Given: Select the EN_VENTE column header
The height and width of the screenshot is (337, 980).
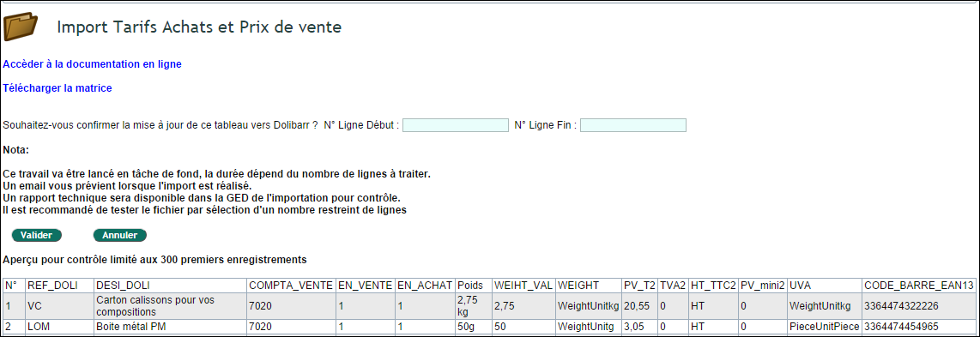Looking at the screenshot, I should pos(365,286).
